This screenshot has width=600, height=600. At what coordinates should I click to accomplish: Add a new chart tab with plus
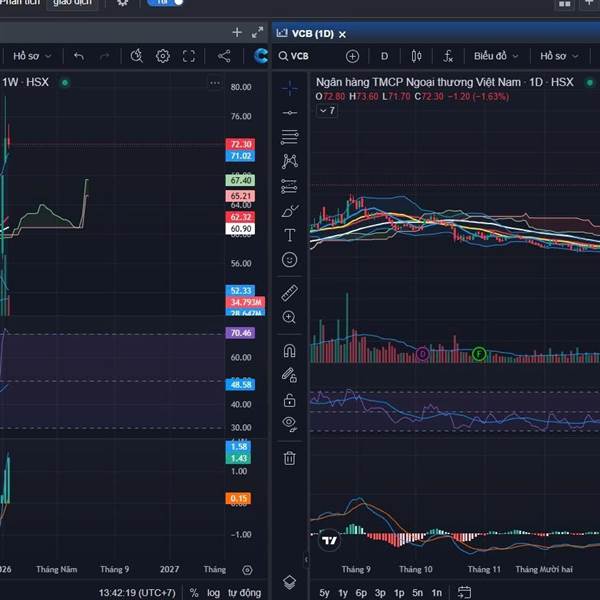pos(237,32)
